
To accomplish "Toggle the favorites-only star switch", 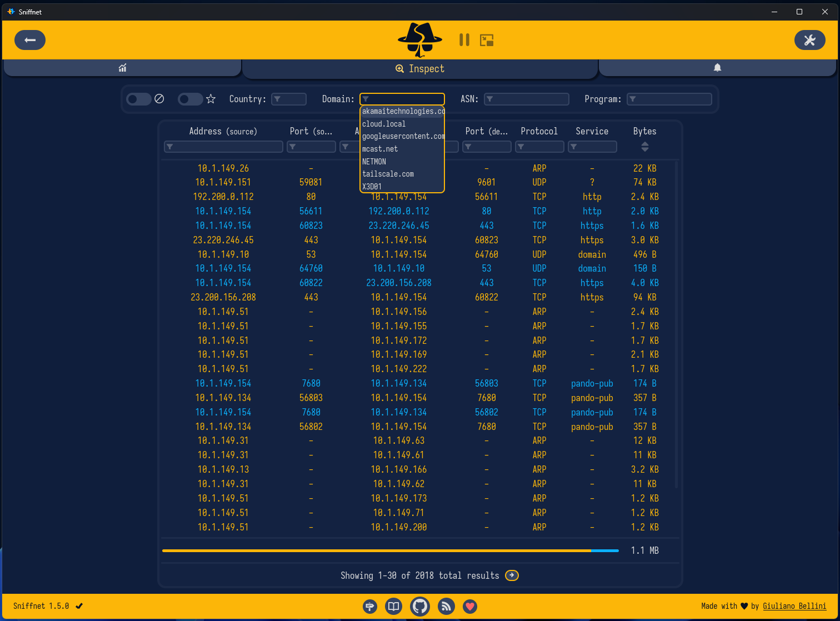I will pos(191,99).
